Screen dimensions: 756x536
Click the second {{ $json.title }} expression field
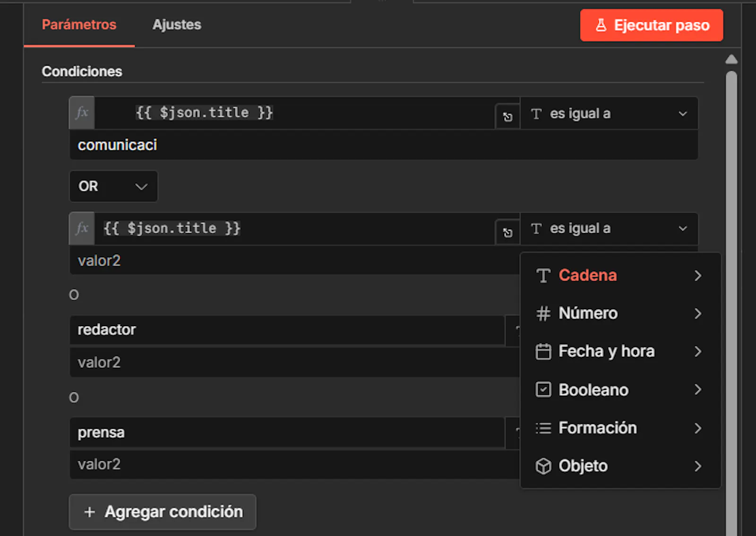pos(294,228)
